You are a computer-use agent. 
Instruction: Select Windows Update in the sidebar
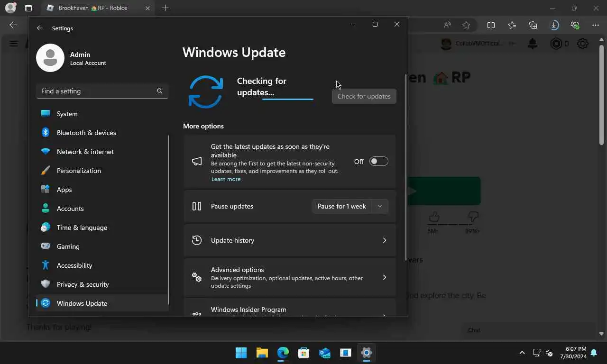[x=102, y=303]
